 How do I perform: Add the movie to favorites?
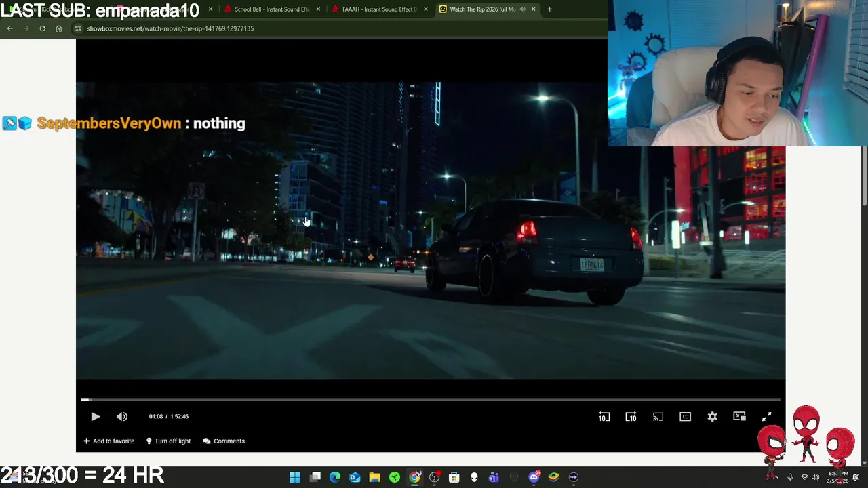click(108, 441)
